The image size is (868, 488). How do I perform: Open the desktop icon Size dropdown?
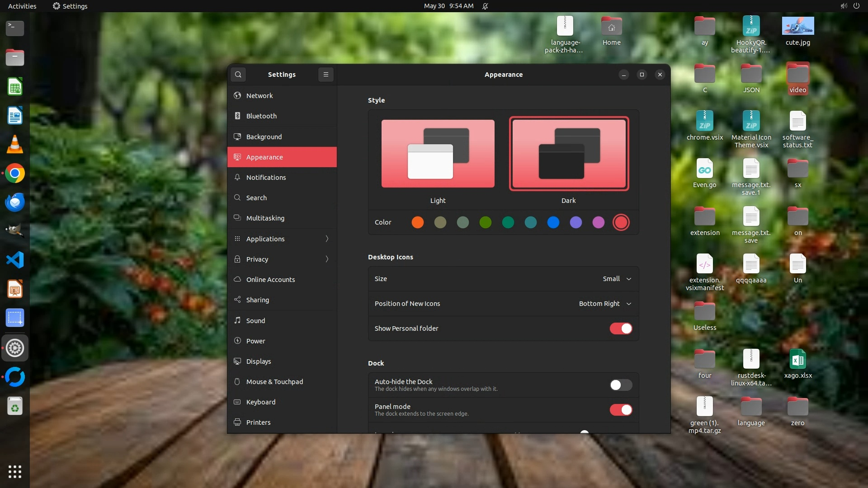(617, 279)
